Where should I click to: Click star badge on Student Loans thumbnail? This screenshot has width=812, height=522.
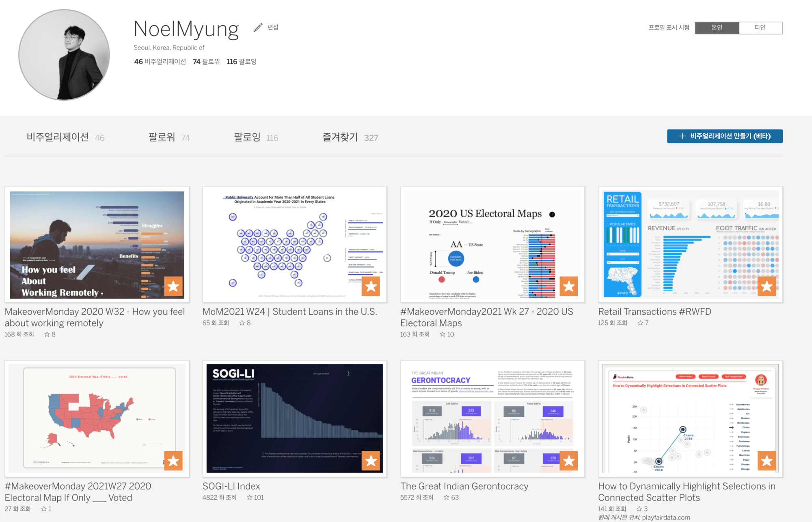click(x=371, y=286)
